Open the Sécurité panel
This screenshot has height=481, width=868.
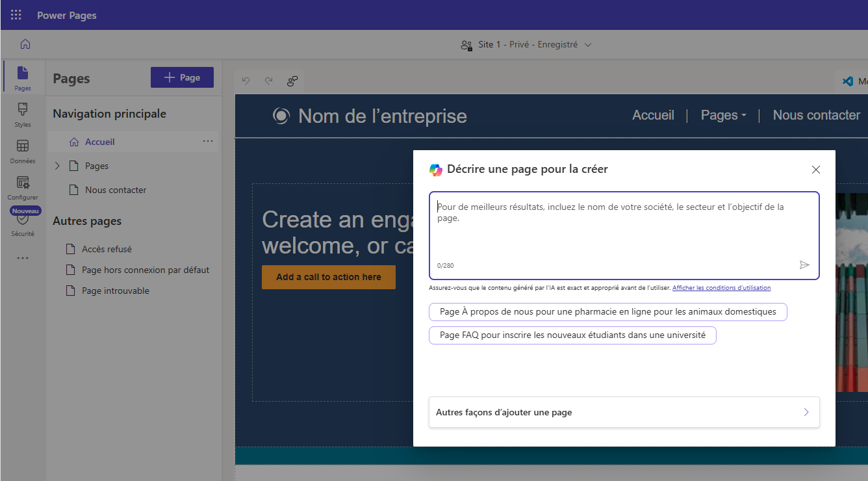coord(22,226)
